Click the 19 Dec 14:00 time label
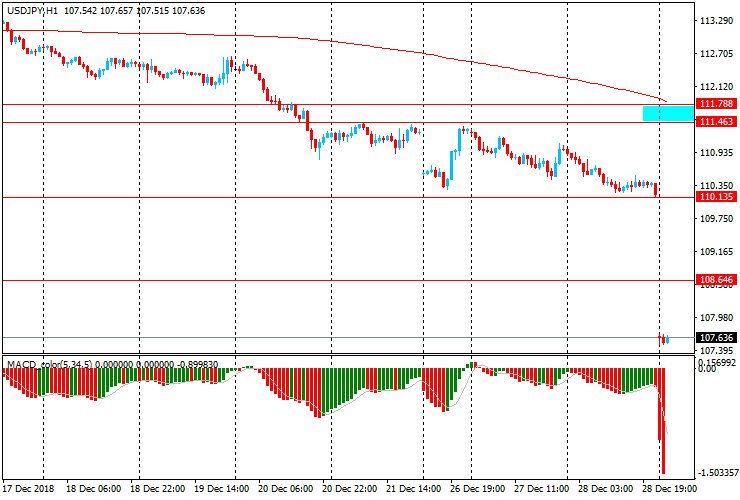The image size is (740, 500). point(222,489)
